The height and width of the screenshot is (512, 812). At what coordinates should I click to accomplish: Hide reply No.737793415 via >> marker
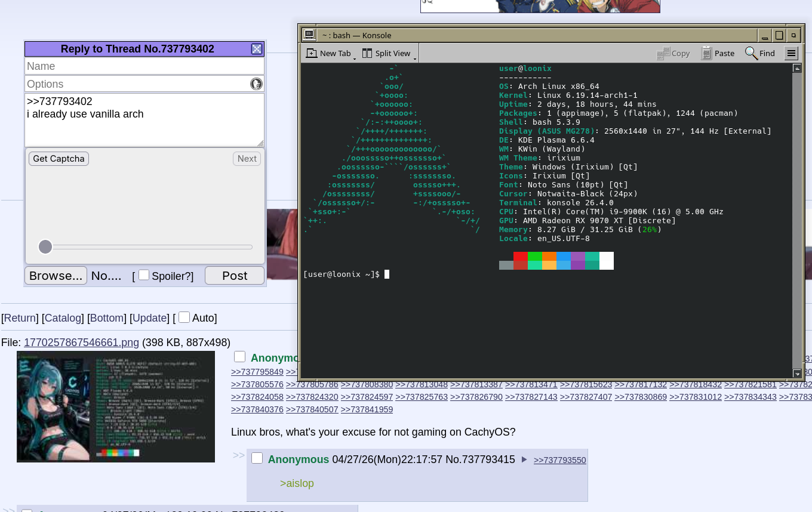click(x=239, y=455)
